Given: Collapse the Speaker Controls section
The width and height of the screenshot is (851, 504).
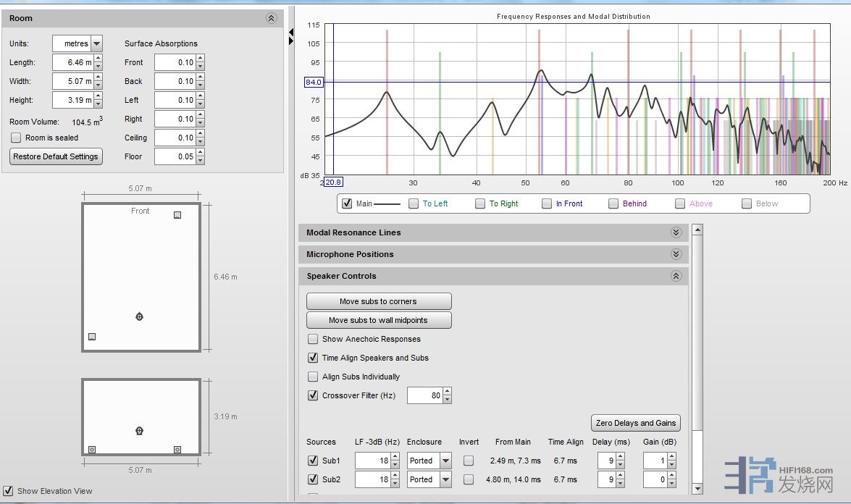Looking at the screenshot, I should click(676, 276).
